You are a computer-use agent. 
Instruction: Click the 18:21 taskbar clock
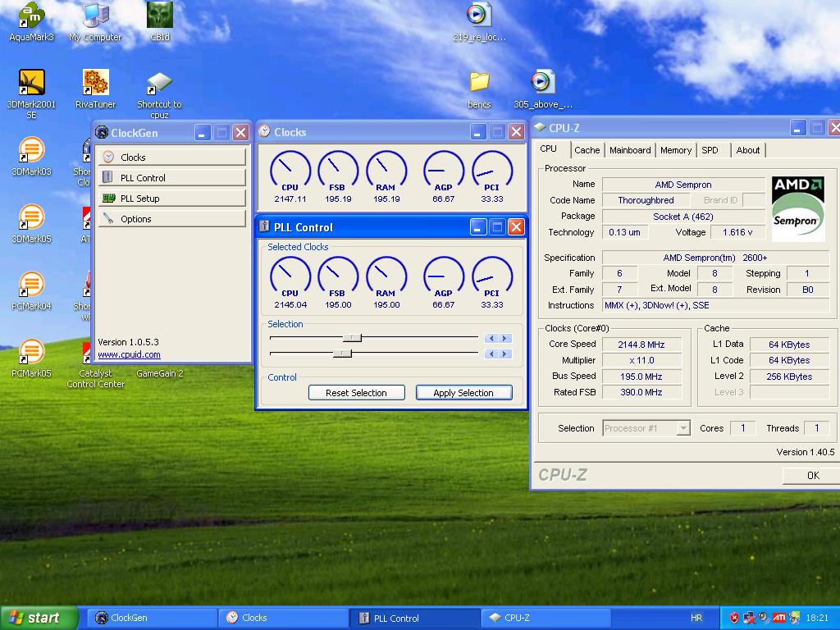click(x=817, y=618)
